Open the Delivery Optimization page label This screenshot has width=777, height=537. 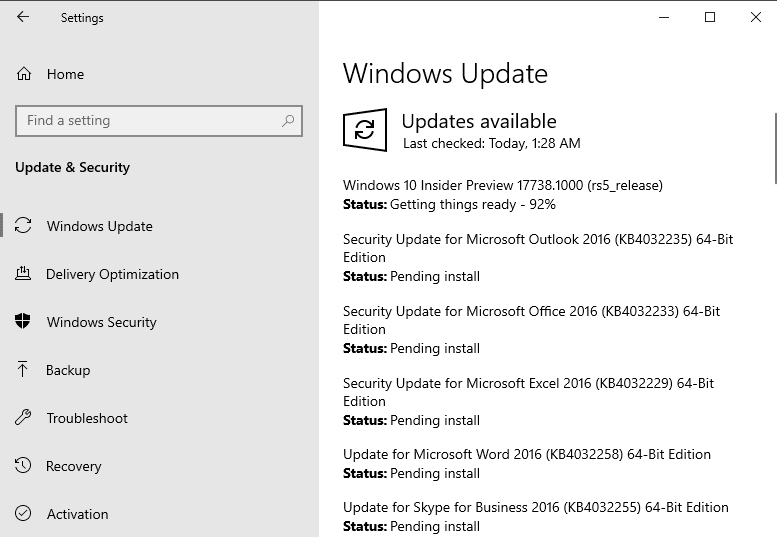(x=112, y=274)
